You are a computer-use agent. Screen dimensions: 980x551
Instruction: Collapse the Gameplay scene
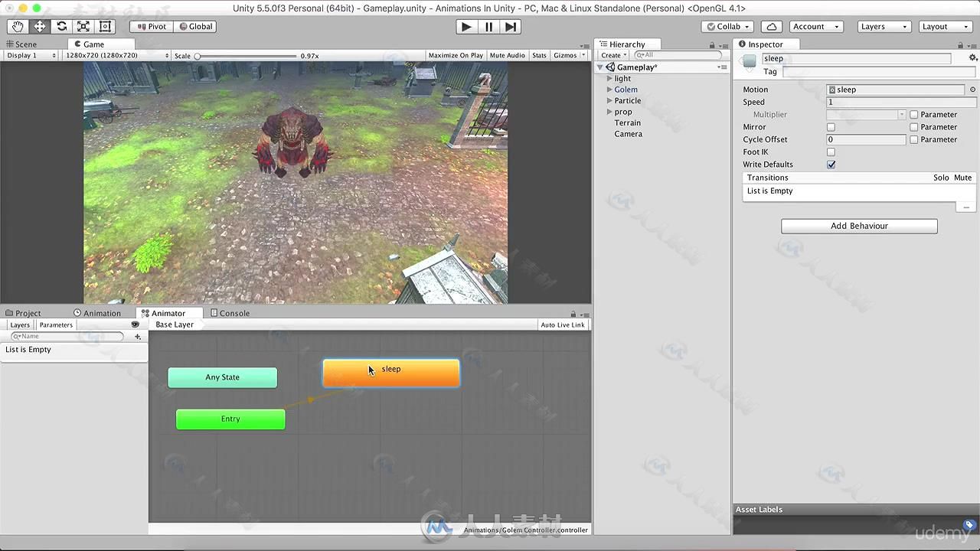coord(601,67)
